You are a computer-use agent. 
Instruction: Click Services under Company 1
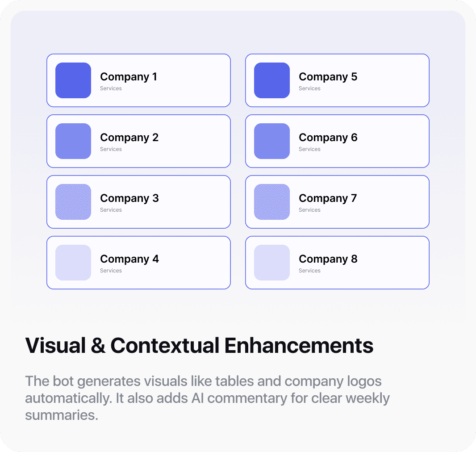click(111, 88)
